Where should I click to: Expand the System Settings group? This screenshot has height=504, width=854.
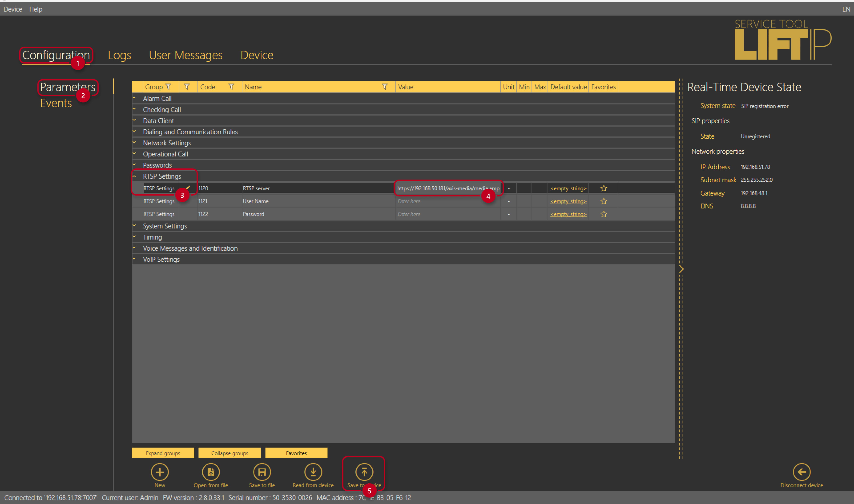tap(134, 226)
